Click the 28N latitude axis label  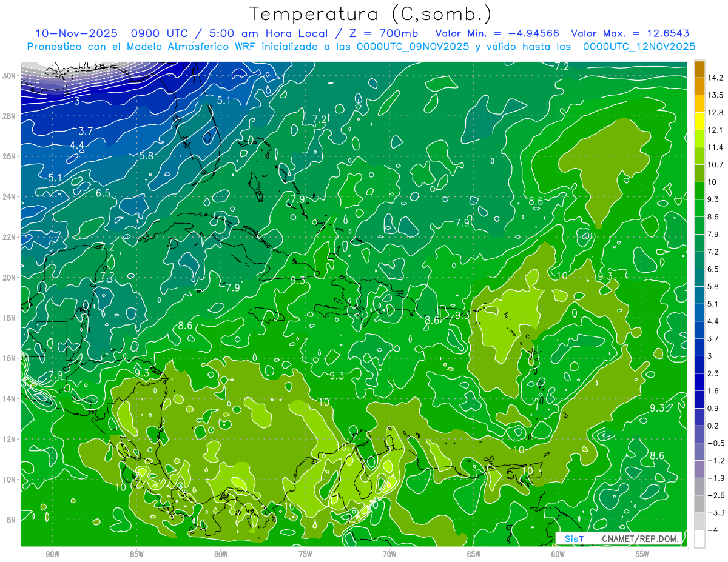(9, 116)
